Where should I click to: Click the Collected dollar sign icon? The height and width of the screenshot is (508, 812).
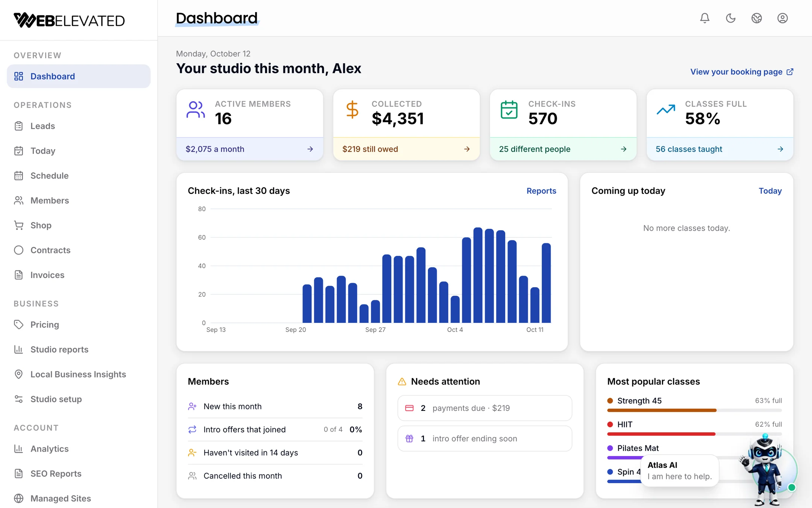(352, 110)
